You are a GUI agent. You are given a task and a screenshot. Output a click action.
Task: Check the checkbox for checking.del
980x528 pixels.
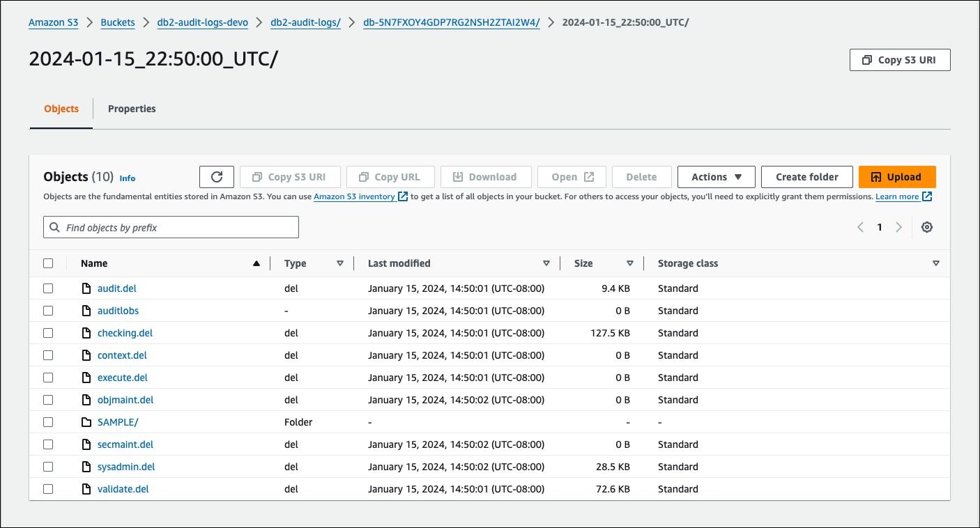click(48, 332)
